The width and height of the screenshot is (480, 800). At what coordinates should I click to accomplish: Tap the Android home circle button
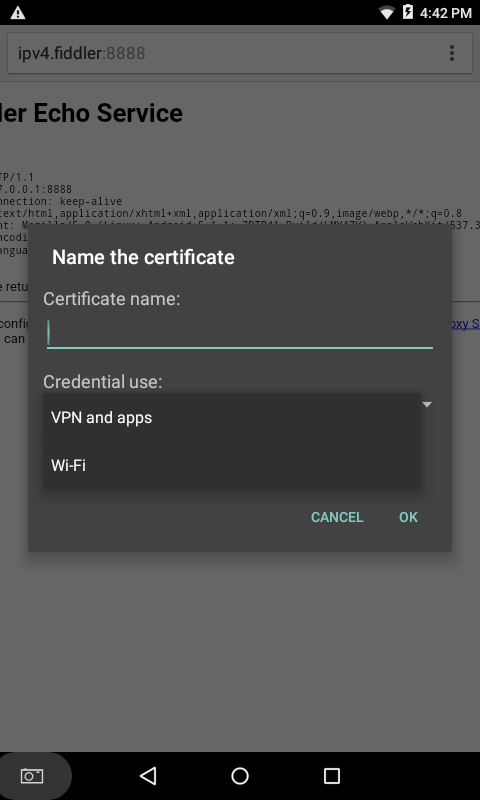point(240,776)
